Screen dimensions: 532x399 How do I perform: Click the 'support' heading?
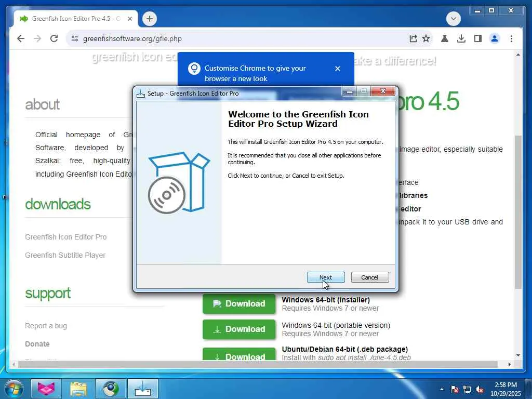pos(48,294)
